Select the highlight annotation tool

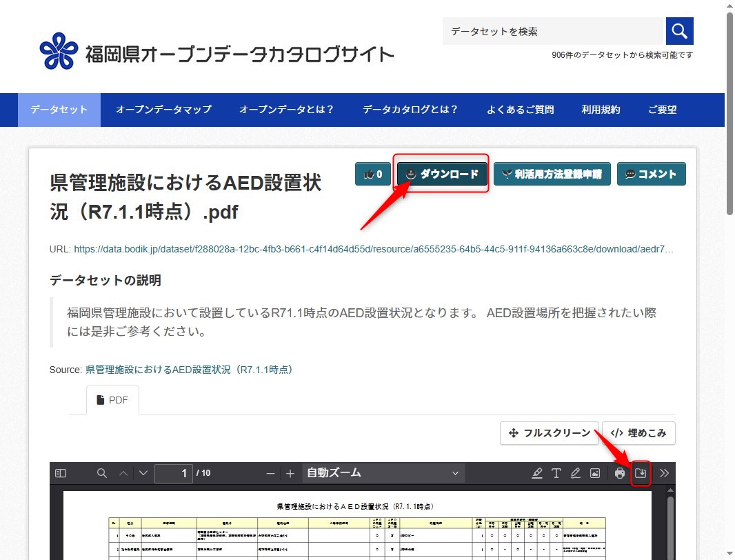click(x=537, y=473)
